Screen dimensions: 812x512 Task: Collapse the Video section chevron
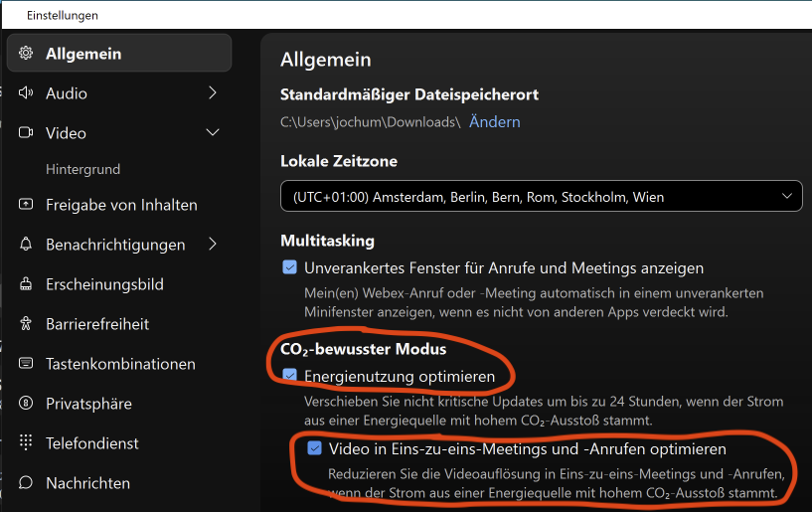click(x=212, y=133)
